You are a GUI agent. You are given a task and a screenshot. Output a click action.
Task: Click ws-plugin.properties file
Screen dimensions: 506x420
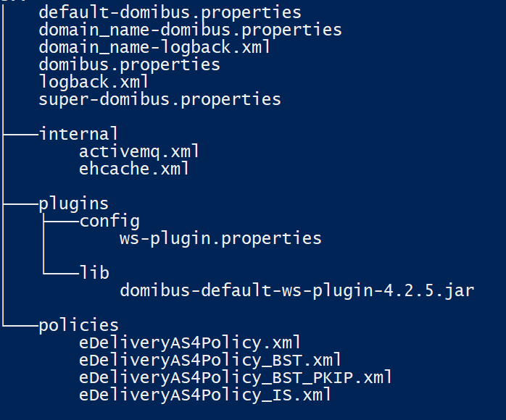pyautogui.click(x=220, y=239)
